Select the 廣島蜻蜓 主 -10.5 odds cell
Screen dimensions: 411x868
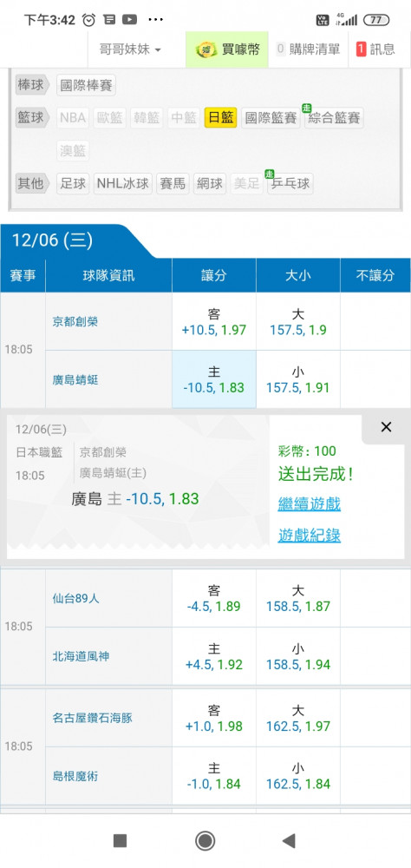coord(214,379)
